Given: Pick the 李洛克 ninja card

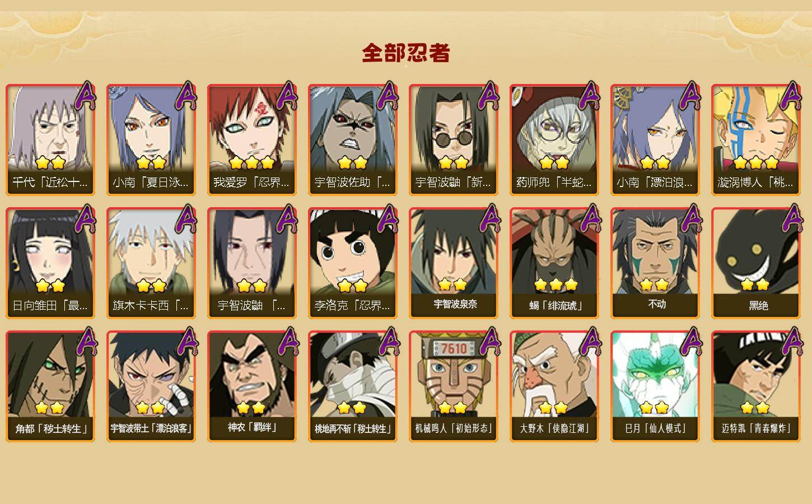Looking at the screenshot, I should tap(353, 263).
